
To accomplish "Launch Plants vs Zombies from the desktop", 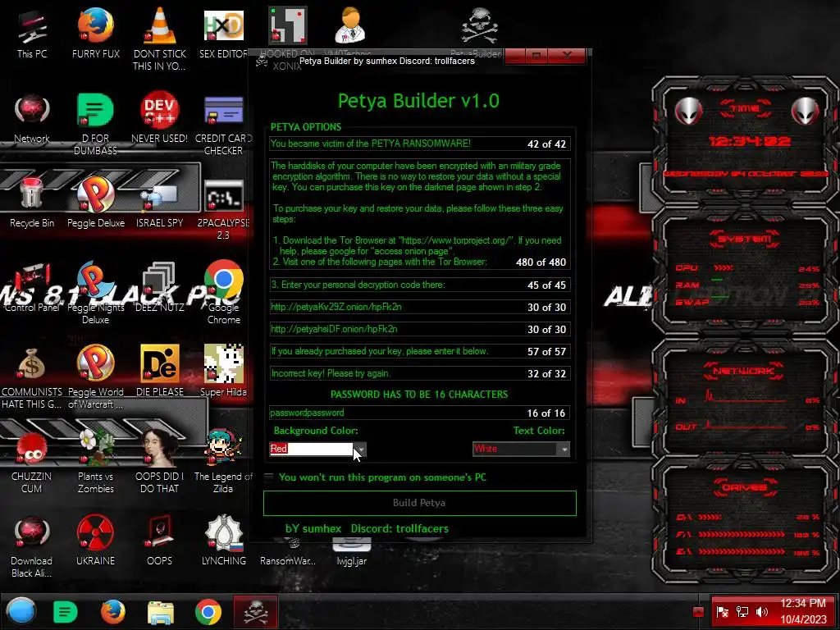I will (x=95, y=462).
